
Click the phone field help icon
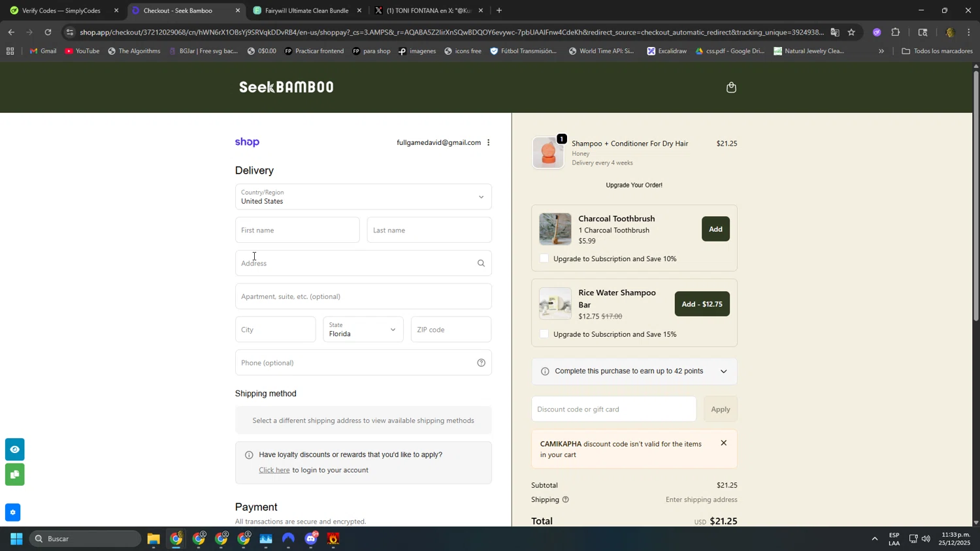coord(481,363)
